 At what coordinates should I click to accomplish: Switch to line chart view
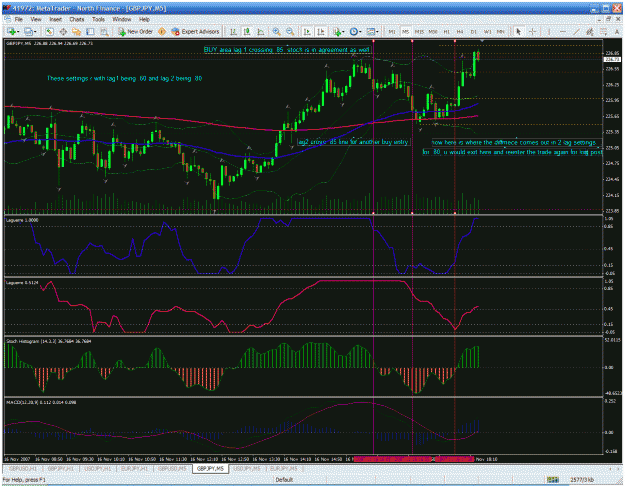tap(260, 31)
